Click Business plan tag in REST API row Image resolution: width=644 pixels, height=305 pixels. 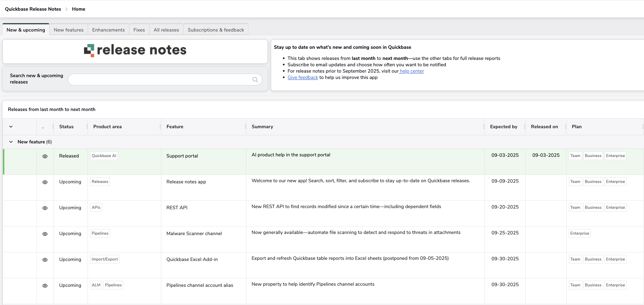[x=593, y=207]
